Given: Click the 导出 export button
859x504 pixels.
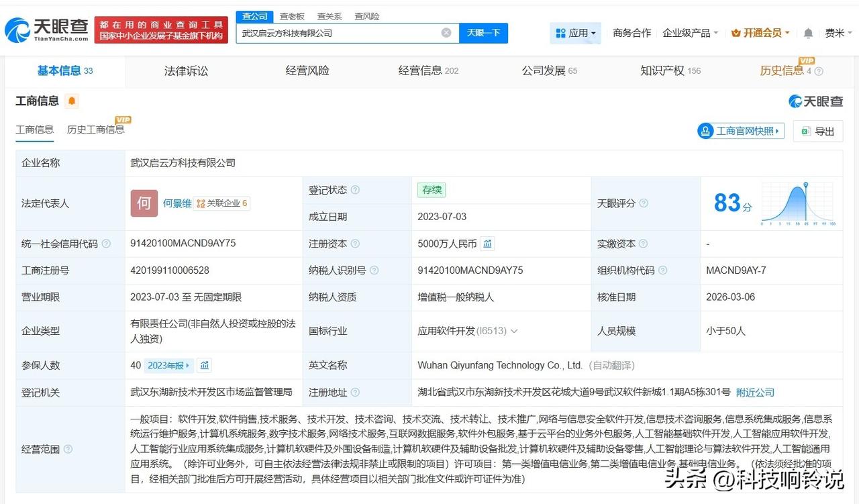Looking at the screenshot, I should point(818,131).
